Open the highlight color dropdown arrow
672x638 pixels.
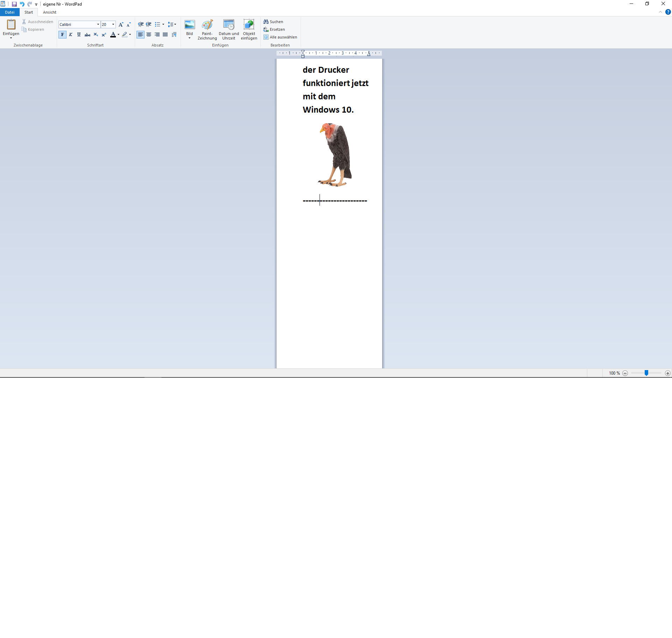click(x=130, y=35)
